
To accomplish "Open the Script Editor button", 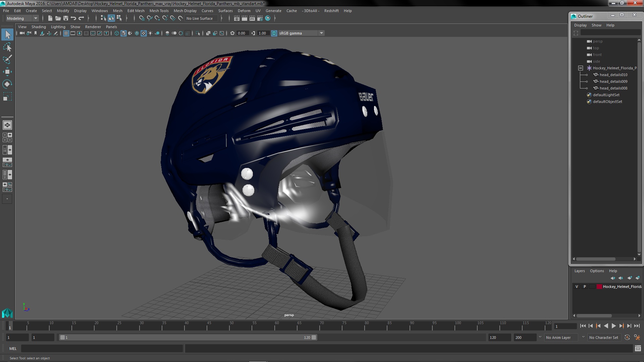I will point(638,349).
